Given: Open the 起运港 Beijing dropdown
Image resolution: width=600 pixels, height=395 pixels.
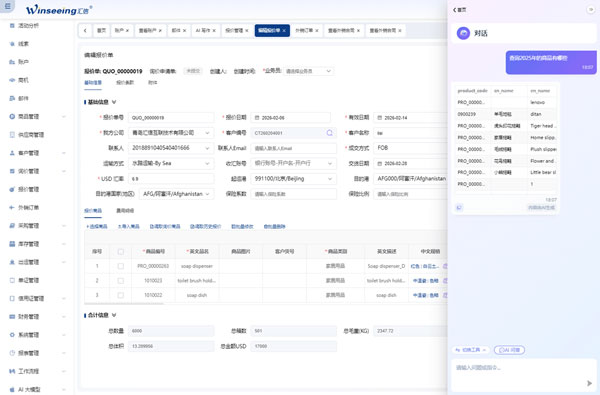Looking at the screenshot, I should 293,179.
